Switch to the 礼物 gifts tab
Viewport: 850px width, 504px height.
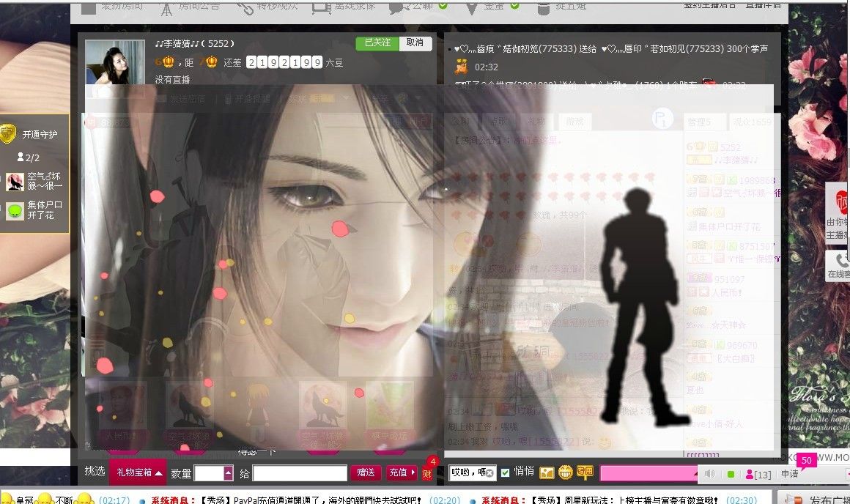536,122
